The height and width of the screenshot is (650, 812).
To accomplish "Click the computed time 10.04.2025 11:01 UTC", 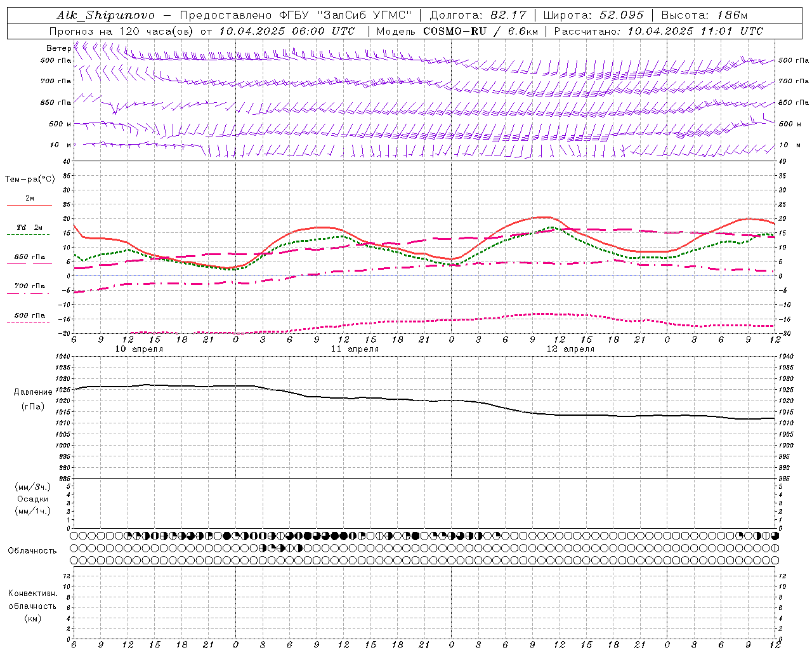I will (x=695, y=31).
